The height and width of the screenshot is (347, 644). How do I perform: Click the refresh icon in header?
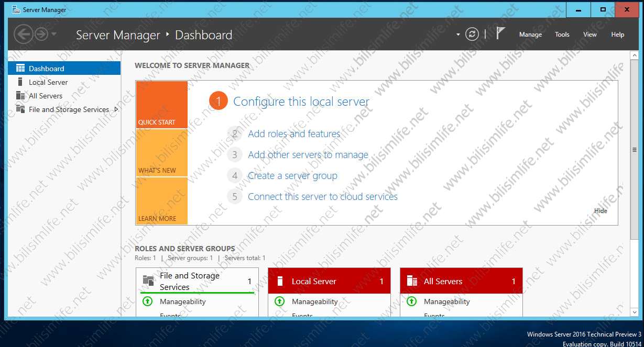click(x=472, y=35)
